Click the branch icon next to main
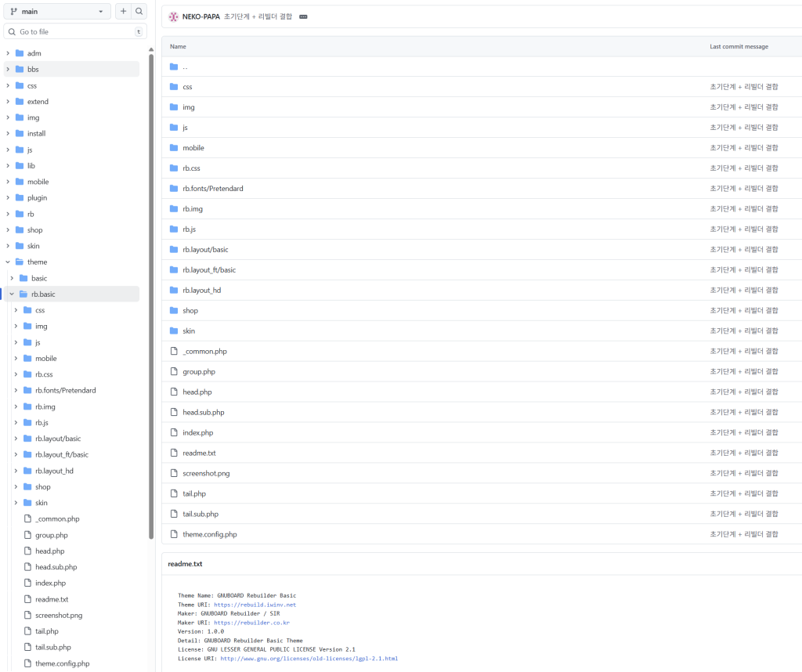The height and width of the screenshot is (672, 802). [14, 11]
